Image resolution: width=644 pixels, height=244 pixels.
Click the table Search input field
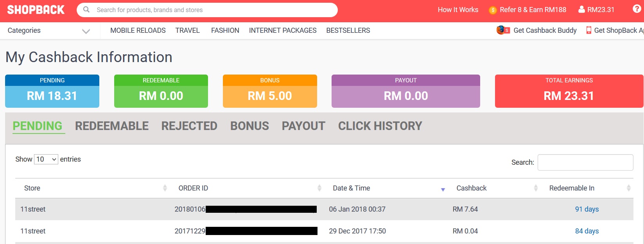point(585,162)
